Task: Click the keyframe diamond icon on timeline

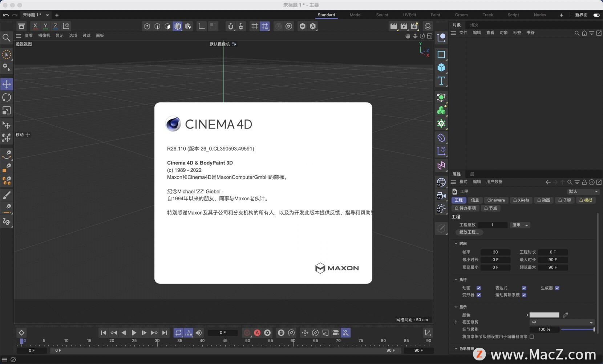Action: [x=21, y=333]
